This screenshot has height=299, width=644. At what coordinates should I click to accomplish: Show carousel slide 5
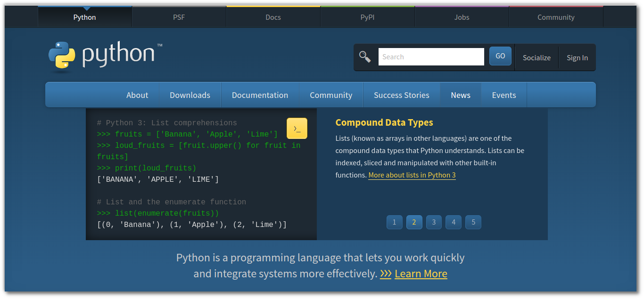(x=473, y=222)
